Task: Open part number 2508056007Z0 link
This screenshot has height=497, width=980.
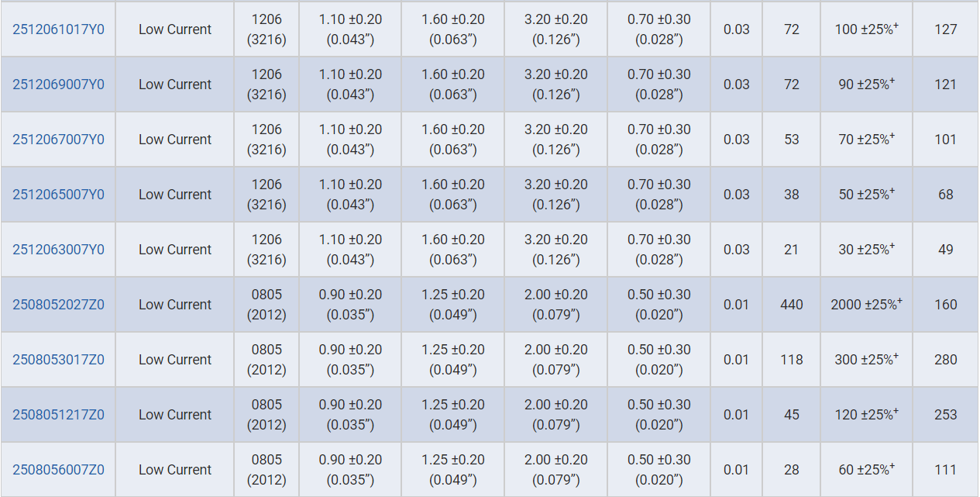Action: click(58, 470)
